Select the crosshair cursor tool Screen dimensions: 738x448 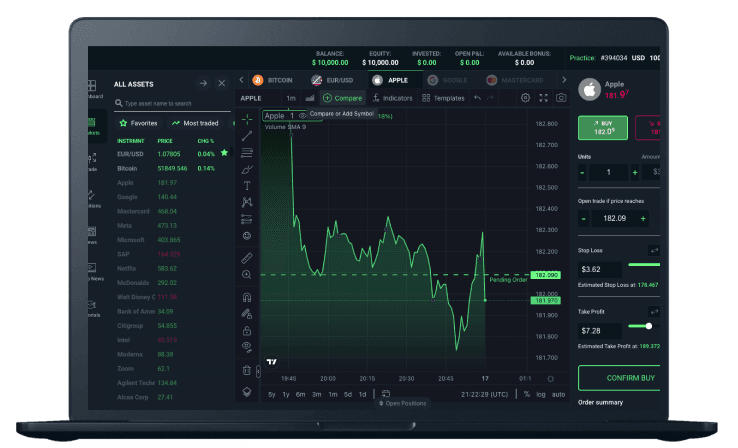247,120
